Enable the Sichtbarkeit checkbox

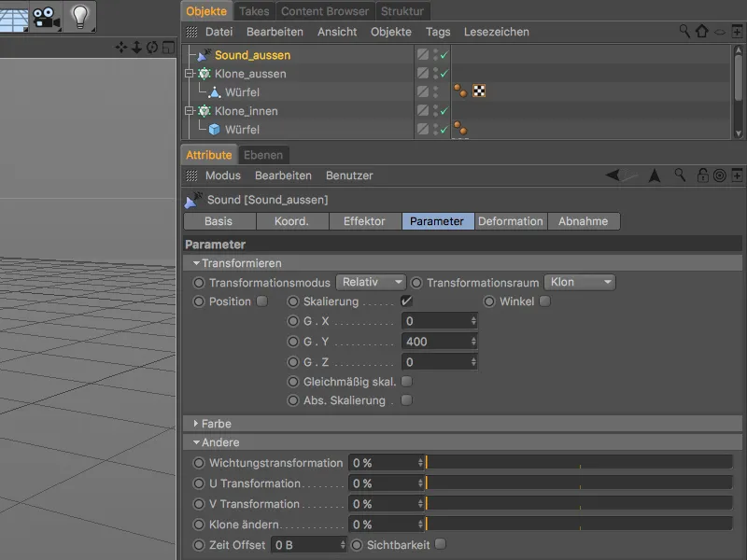(441, 544)
